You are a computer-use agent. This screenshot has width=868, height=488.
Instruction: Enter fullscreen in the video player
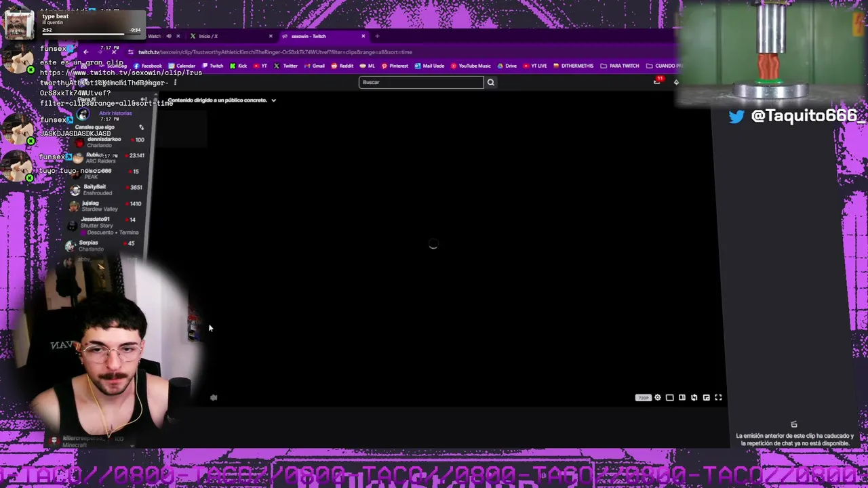coord(719,398)
